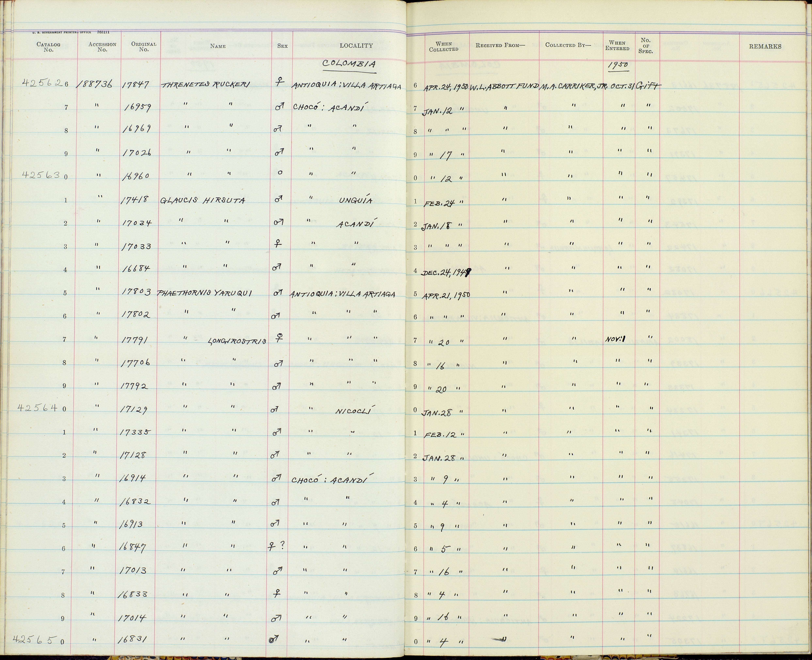The height and width of the screenshot is (660, 812).
Task: Click the name "THRENETES RUCKERI"
Action: click(206, 85)
